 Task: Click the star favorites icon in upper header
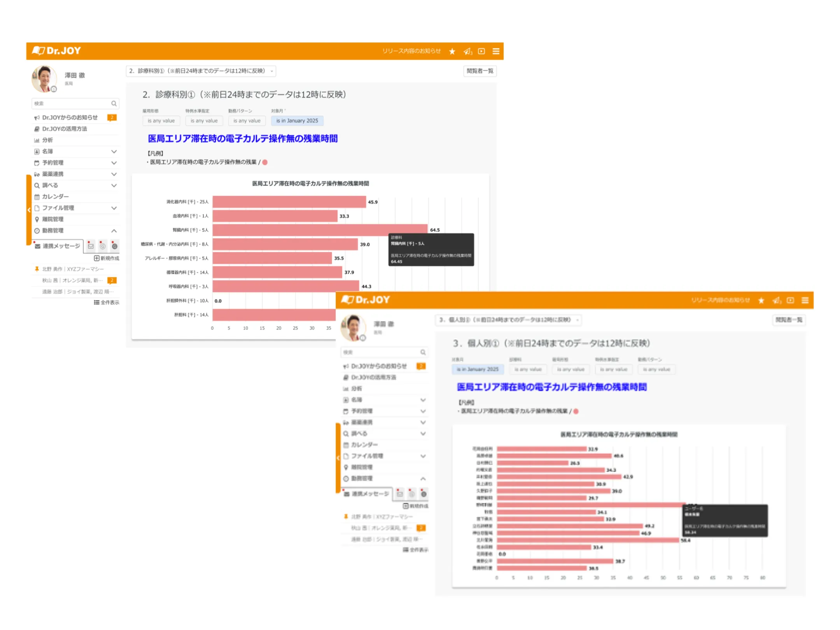pos(452,51)
